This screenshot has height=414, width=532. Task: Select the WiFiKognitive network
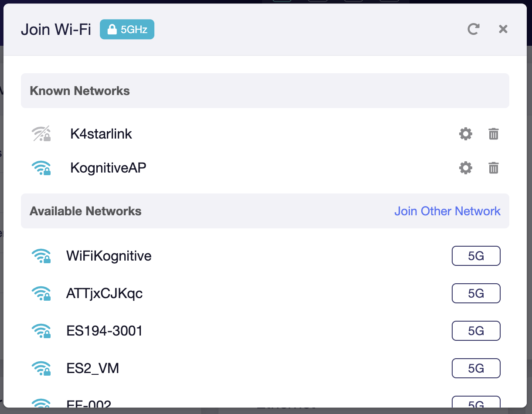pos(109,256)
